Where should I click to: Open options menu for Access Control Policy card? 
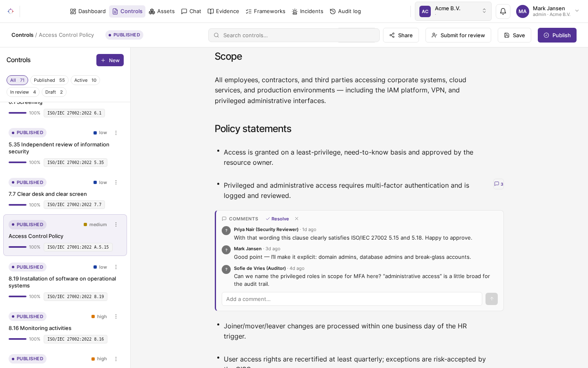116,224
